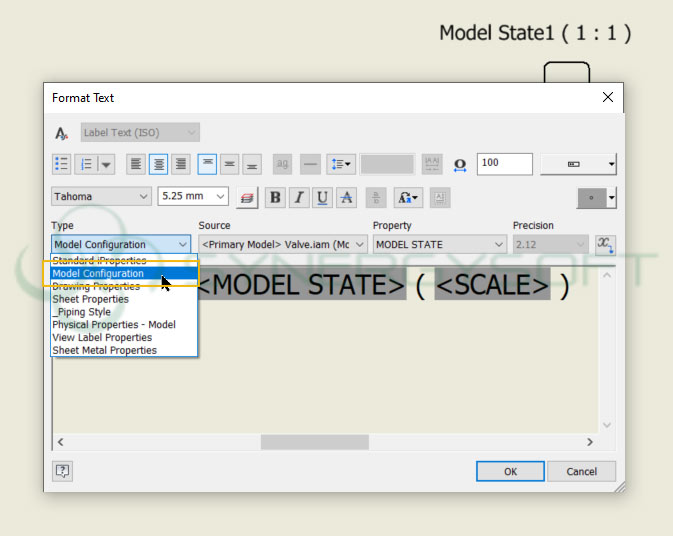Click the add text parameter button
673x536 pixels.
click(605, 244)
